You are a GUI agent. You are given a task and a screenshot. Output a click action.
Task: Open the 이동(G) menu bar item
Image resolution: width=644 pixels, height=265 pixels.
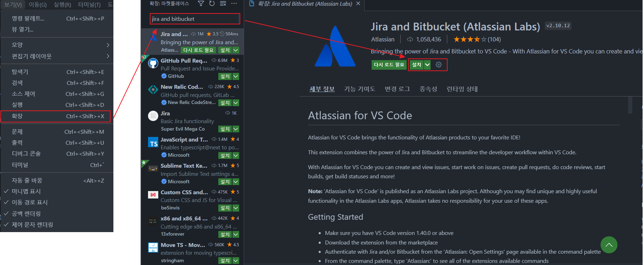tap(37, 4)
